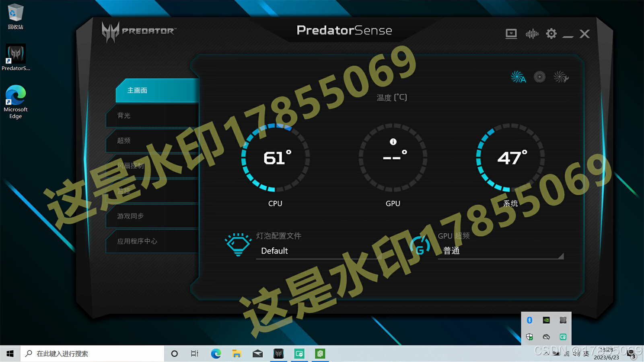Open the 应用程序中心 tab

(152, 241)
